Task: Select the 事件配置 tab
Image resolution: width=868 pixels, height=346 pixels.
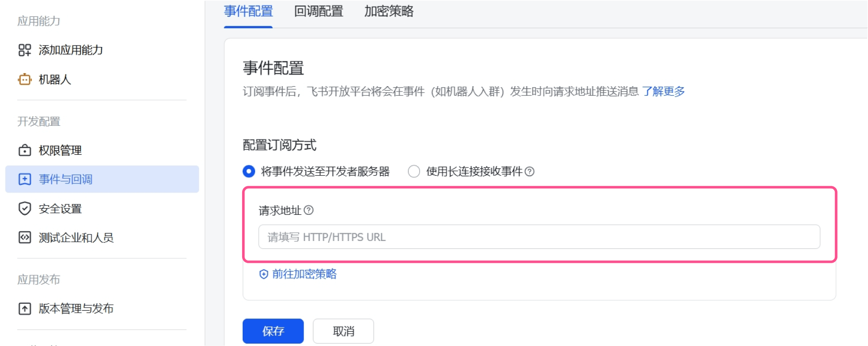Action: 248,12
